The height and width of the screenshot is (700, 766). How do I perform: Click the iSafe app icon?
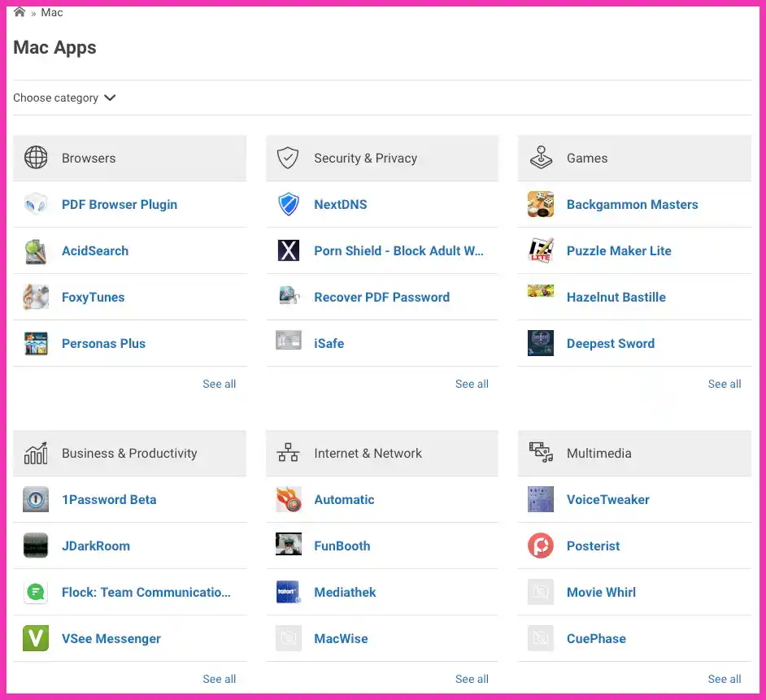288,341
